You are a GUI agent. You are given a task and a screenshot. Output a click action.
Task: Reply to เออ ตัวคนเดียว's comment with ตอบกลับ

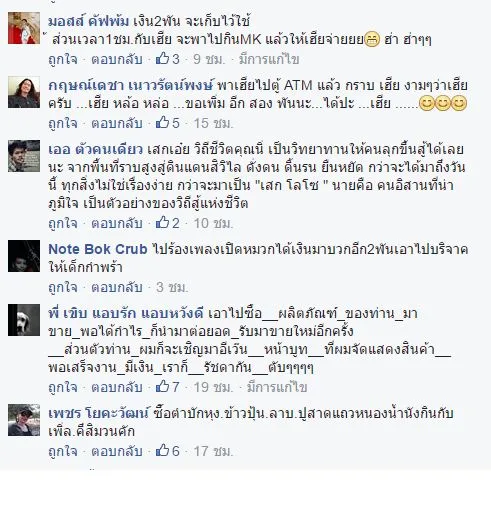pos(117,223)
